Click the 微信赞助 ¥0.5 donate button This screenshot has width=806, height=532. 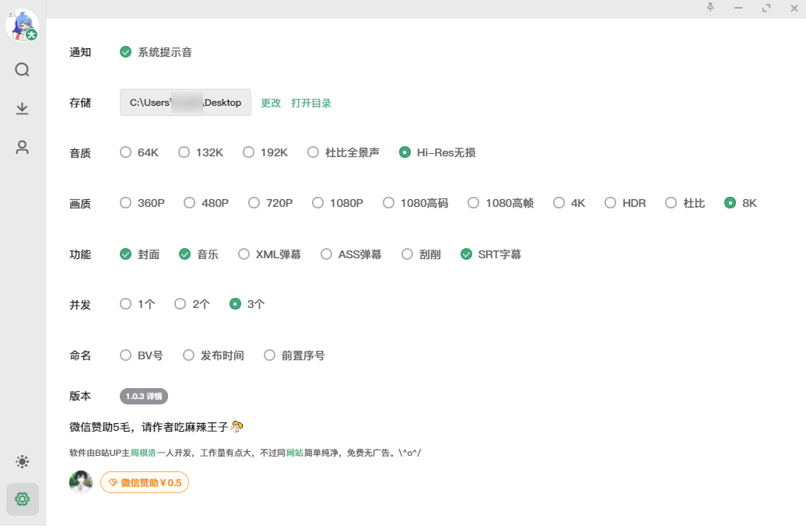144,482
